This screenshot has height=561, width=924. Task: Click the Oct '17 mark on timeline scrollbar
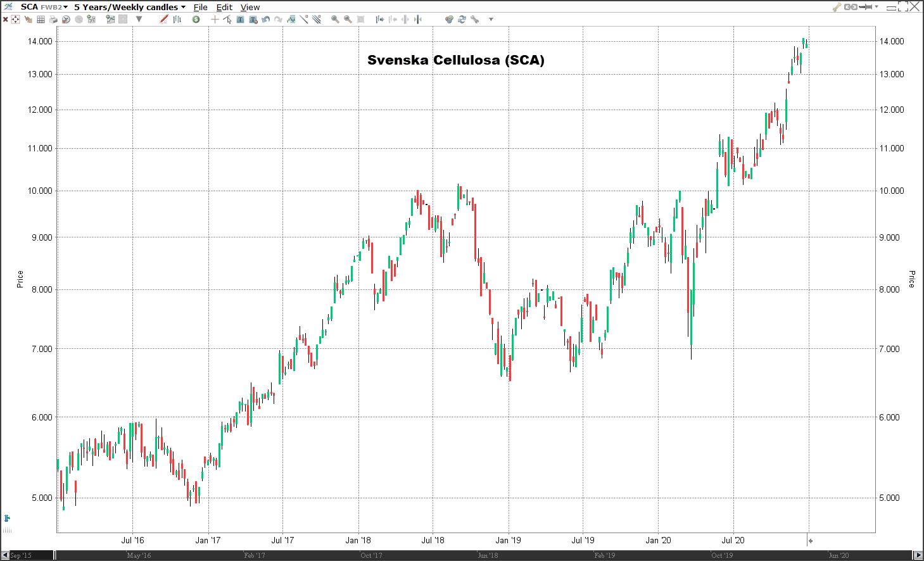(x=371, y=555)
